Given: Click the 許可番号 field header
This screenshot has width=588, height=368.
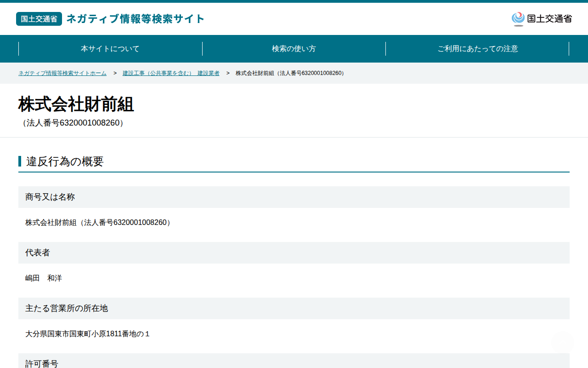Looking at the screenshot, I should 294,361.
